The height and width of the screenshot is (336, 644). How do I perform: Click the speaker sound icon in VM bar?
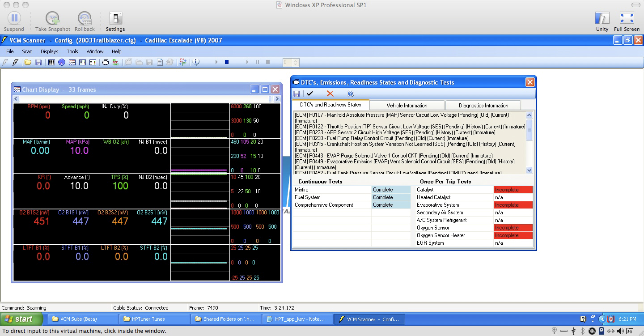point(620,331)
